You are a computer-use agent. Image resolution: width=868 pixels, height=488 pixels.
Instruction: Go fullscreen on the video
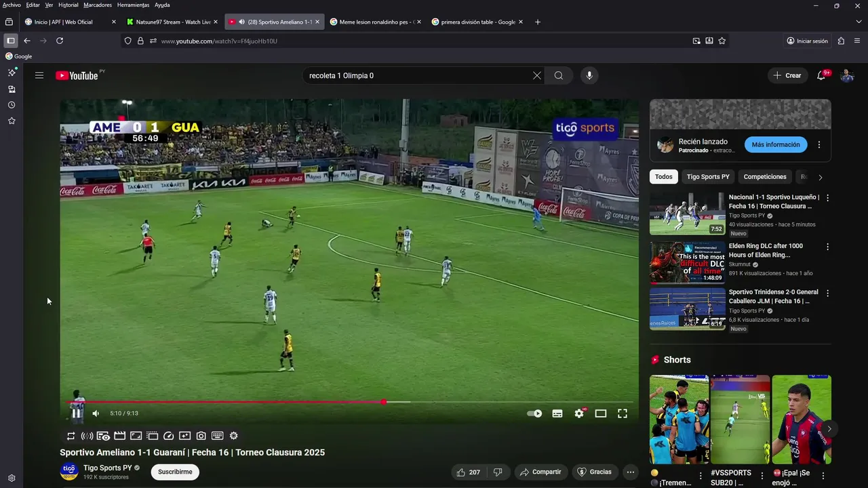tap(623, 413)
